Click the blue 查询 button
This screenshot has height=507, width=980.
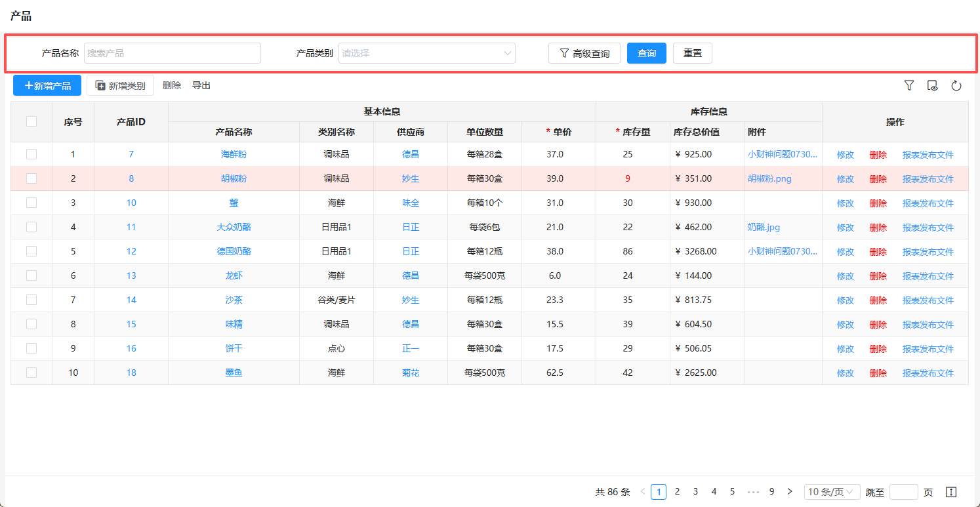click(647, 53)
